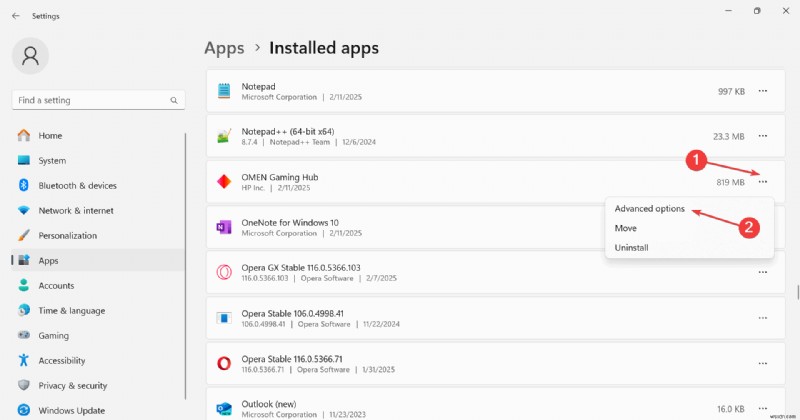Screen dimensions: 800x420
Task: Go to Bluetooth & devices
Action: (98, 186)
